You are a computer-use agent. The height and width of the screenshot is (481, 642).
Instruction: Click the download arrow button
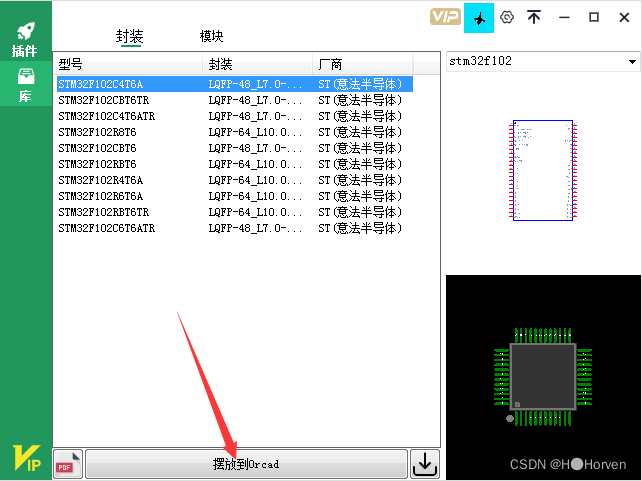coord(425,464)
